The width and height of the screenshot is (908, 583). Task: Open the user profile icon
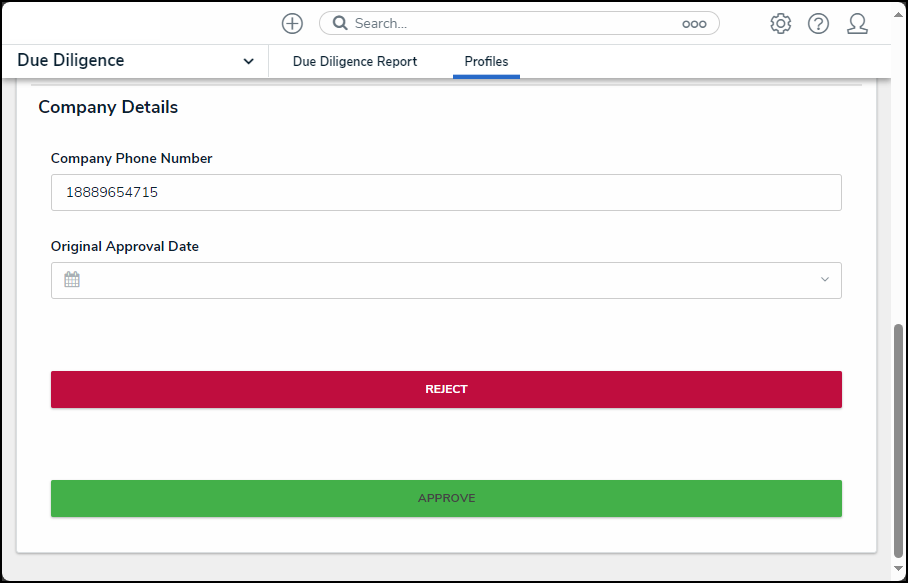[857, 24]
